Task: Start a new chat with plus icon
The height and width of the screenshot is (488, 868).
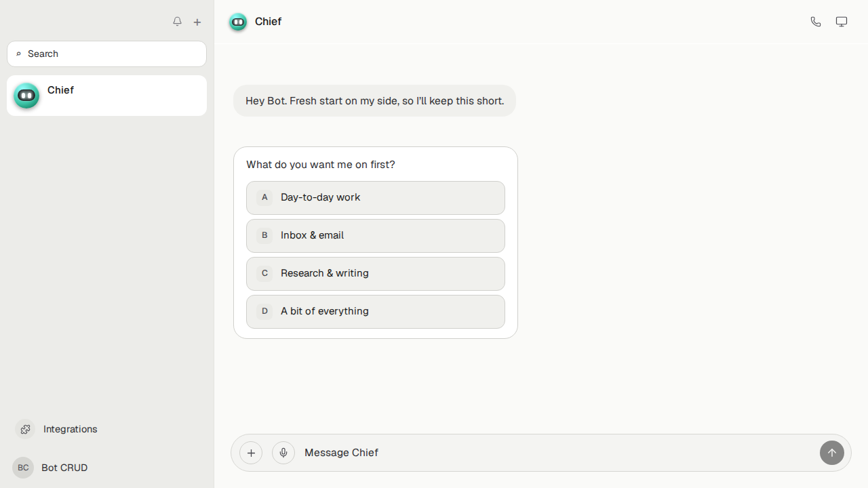Action: tap(197, 22)
